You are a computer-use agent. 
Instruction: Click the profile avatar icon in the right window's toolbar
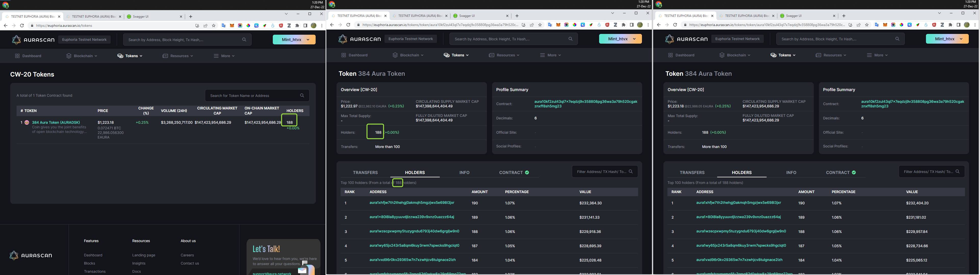967,25
